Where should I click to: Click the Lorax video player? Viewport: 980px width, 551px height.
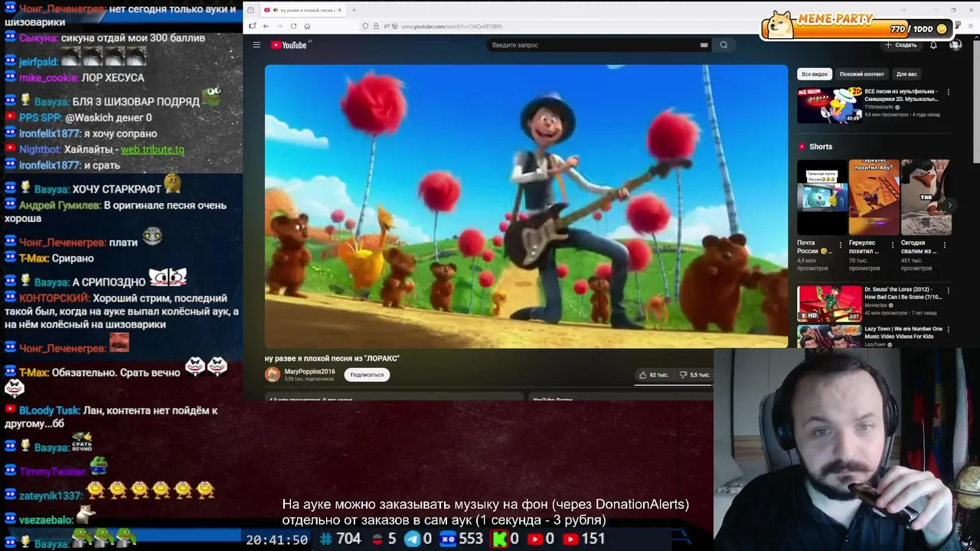pyautogui.click(x=526, y=207)
